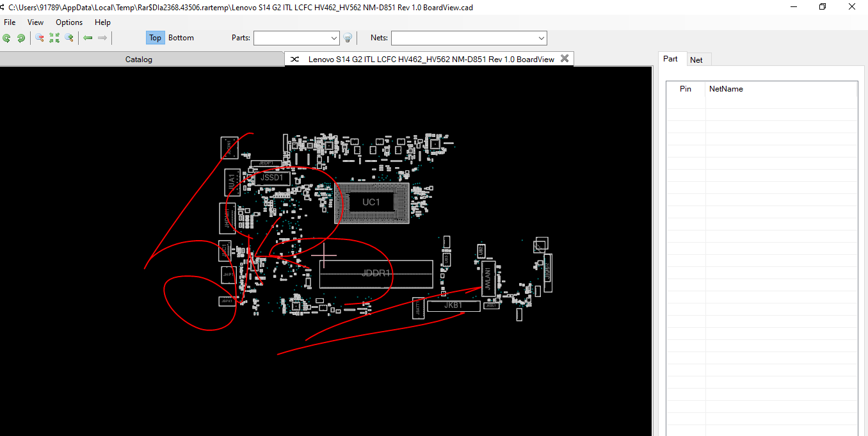Select the JHDMI1 connector component
Screen dimensions: 868x436
click(227, 218)
